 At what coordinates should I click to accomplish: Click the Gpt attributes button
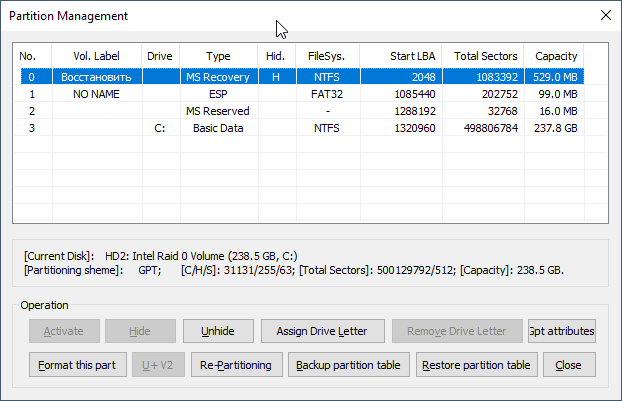click(562, 331)
